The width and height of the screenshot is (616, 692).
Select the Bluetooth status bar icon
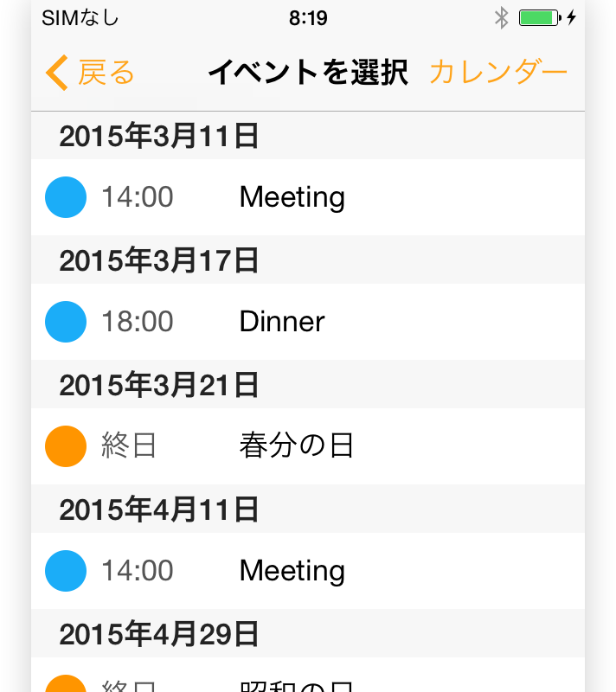(x=501, y=18)
